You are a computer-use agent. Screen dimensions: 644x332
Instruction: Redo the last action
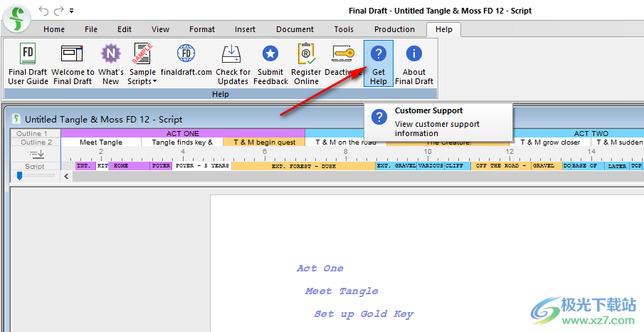pos(59,11)
